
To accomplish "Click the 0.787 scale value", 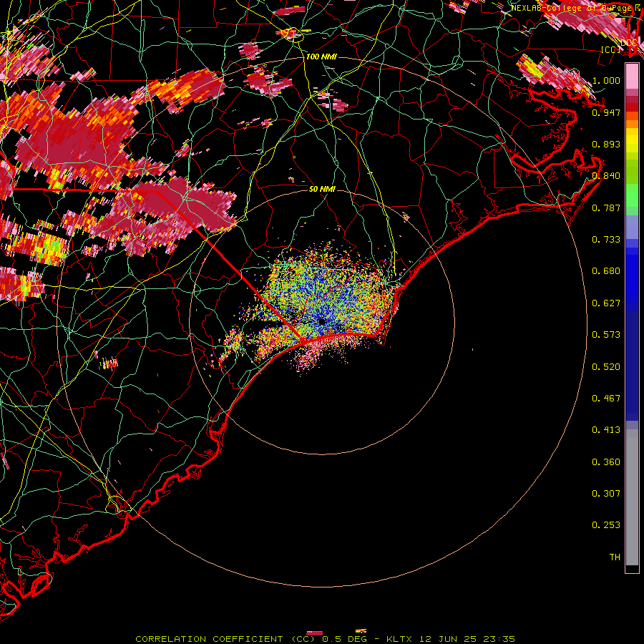I will (x=606, y=208).
